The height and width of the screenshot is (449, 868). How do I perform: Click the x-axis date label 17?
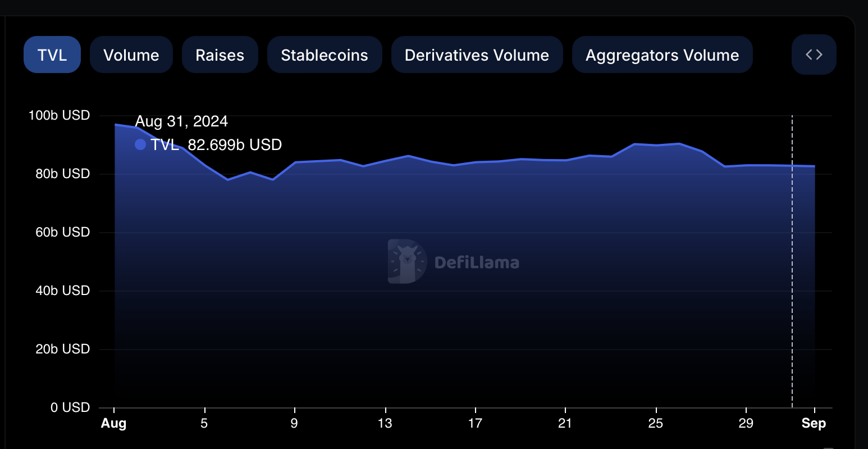475,423
